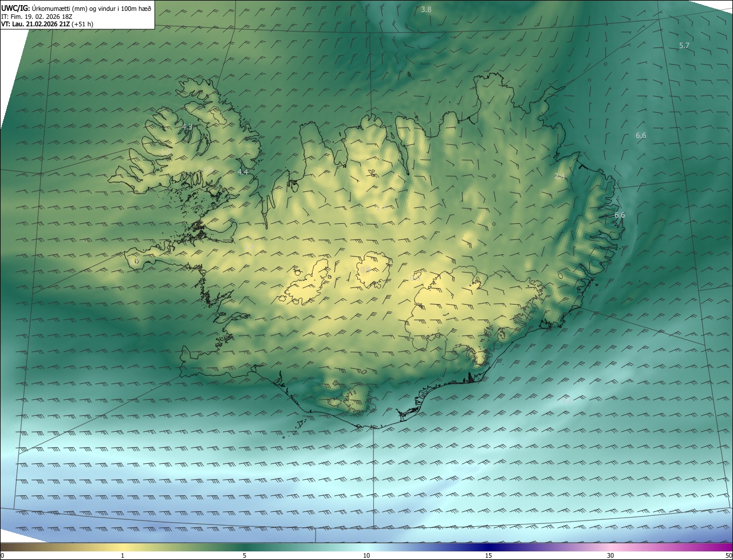Click the 4.4 value label on the map
Viewport: 733px width, 560px height.
[243, 172]
